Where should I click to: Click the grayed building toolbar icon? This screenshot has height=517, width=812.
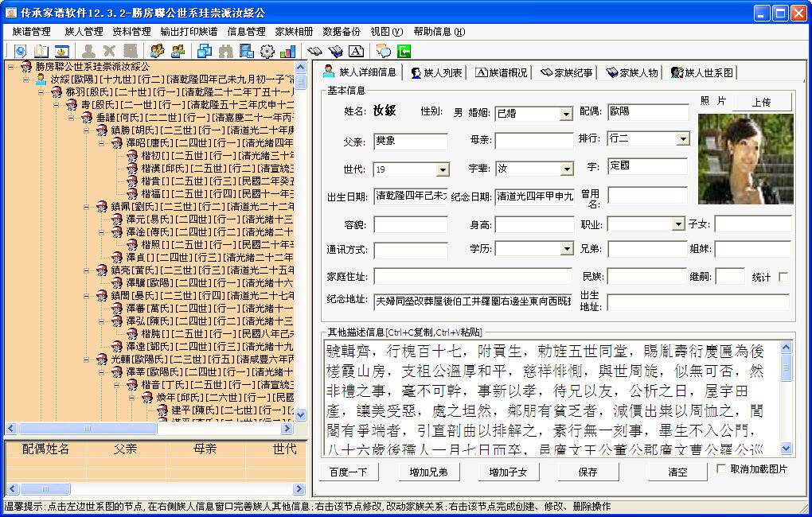(x=130, y=51)
